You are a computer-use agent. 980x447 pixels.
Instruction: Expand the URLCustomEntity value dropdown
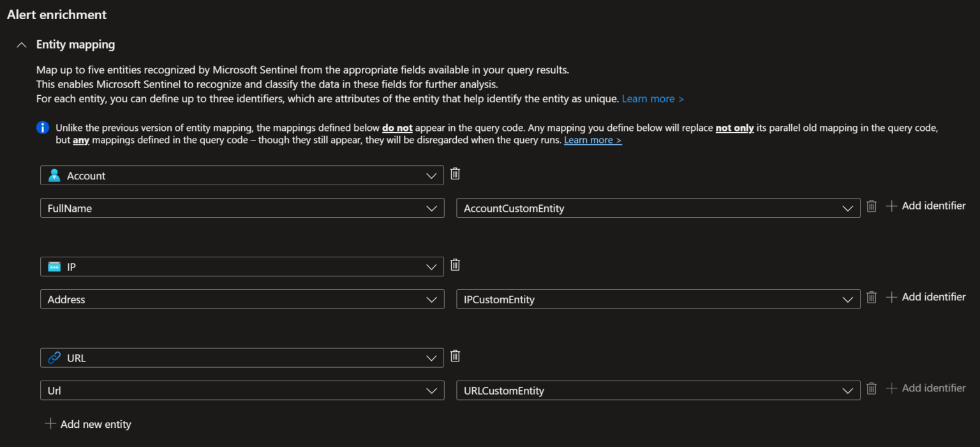pyautogui.click(x=848, y=390)
